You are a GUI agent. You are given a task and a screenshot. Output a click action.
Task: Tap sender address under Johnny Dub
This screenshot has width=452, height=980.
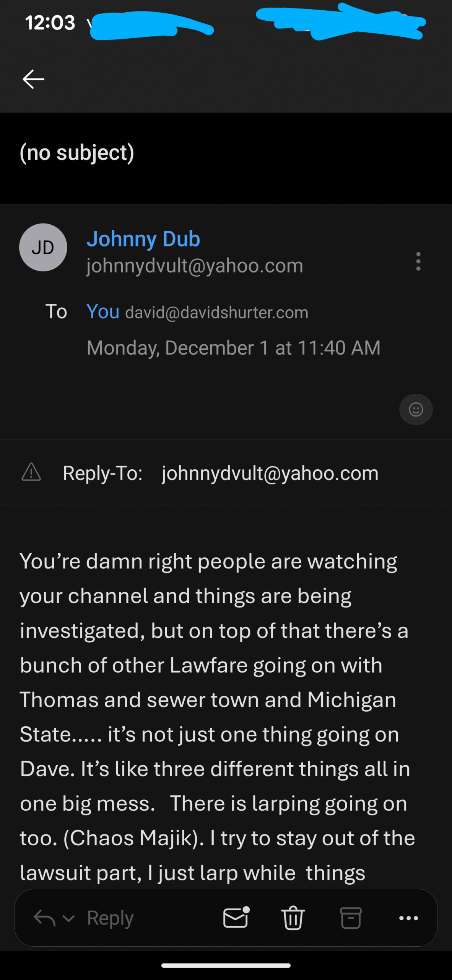tap(195, 265)
